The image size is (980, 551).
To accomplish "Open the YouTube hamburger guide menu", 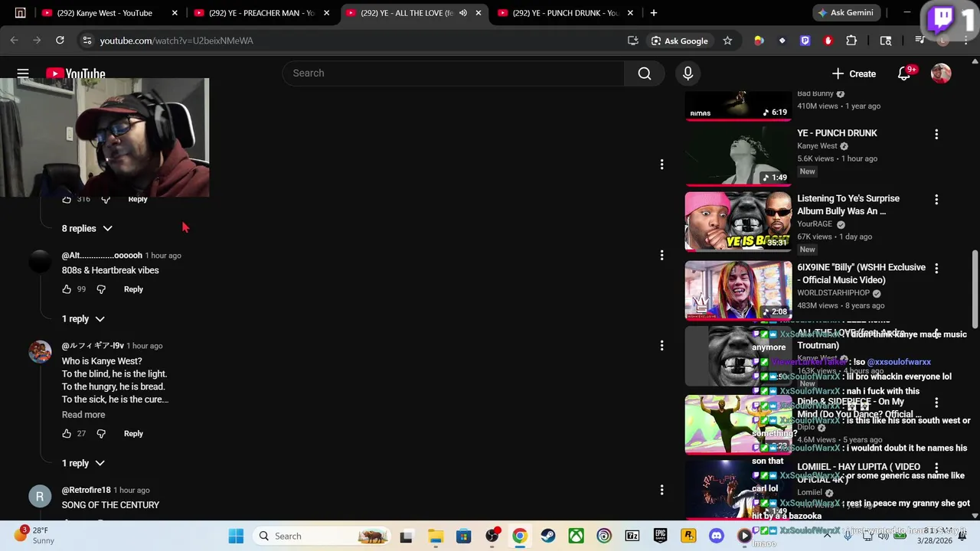I will tap(23, 73).
